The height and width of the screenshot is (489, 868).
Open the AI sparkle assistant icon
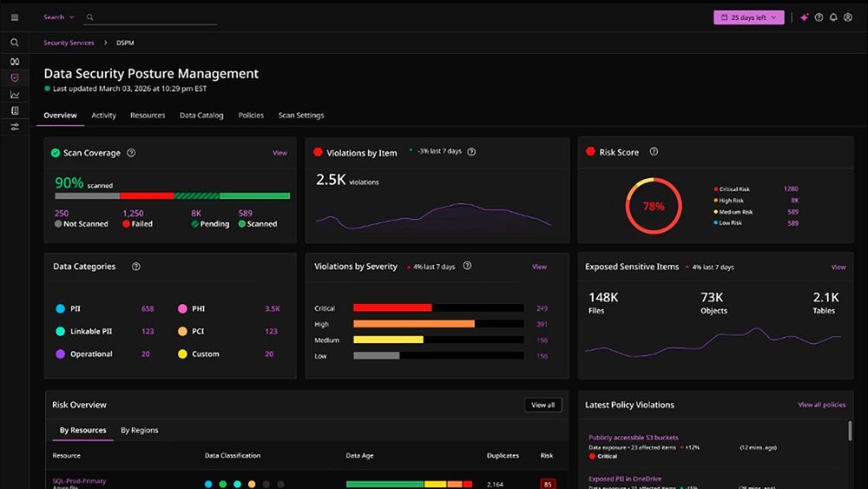805,17
